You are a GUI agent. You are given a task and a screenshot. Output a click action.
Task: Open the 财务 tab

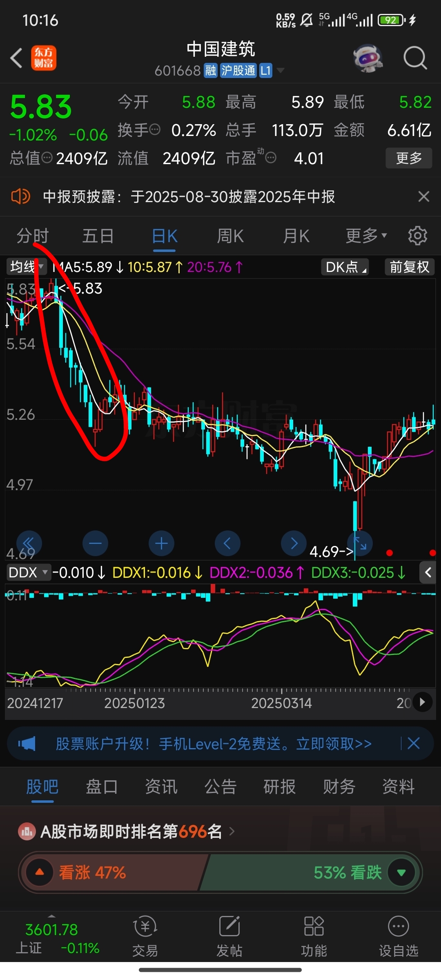coord(339,786)
